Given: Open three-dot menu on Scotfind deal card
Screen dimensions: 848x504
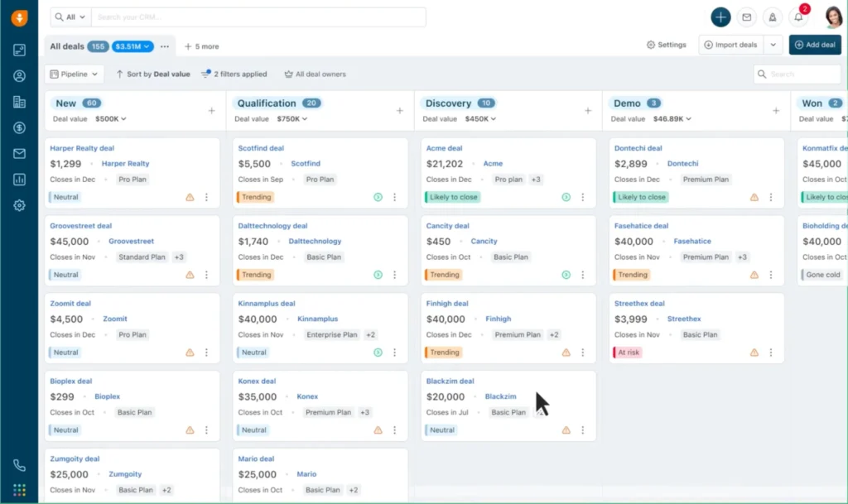Looking at the screenshot, I should point(394,197).
